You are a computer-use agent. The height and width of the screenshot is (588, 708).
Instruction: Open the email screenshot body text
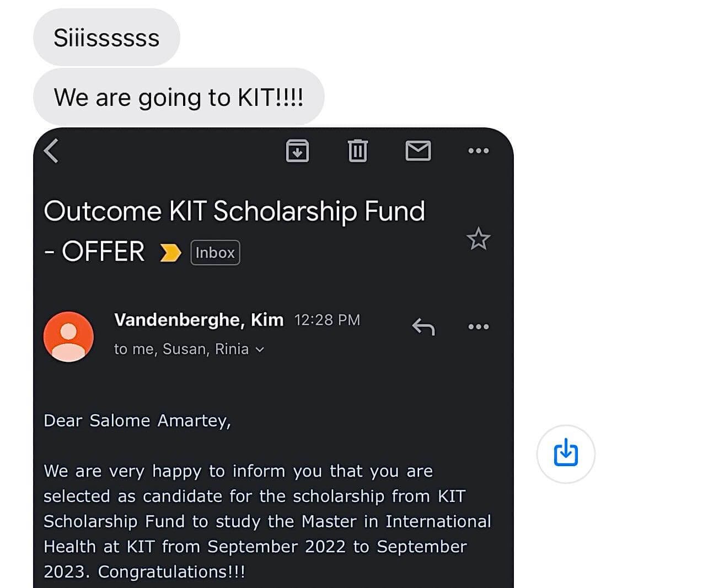[x=267, y=521]
